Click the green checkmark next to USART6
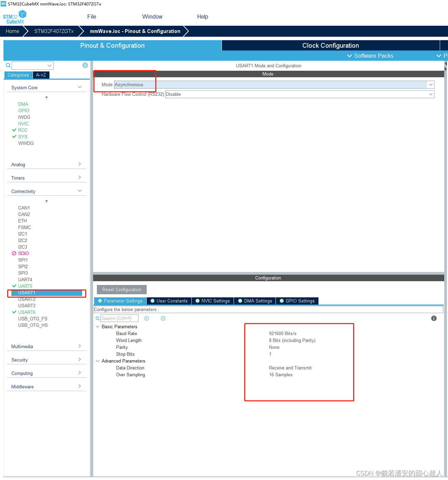This screenshot has width=448, height=480. coord(14,312)
